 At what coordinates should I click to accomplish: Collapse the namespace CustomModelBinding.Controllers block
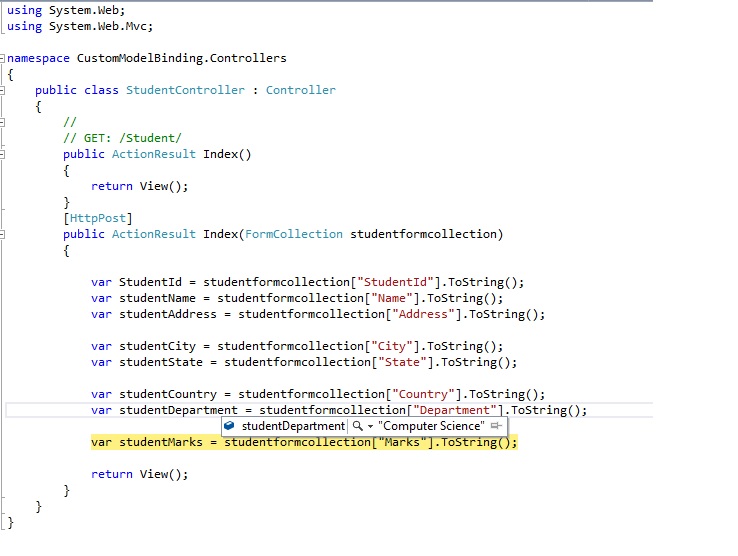(2, 58)
